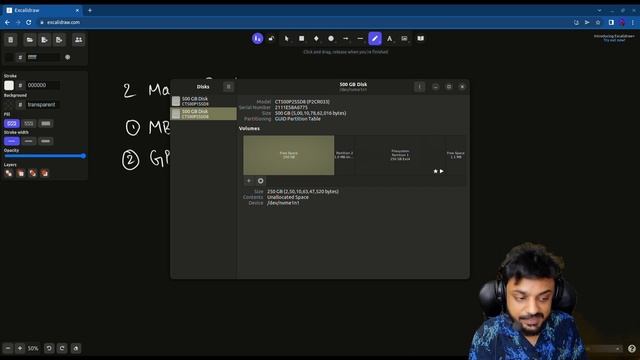Click the canvas background color swatch
The image size is (640, 360).
pos(9,57)
